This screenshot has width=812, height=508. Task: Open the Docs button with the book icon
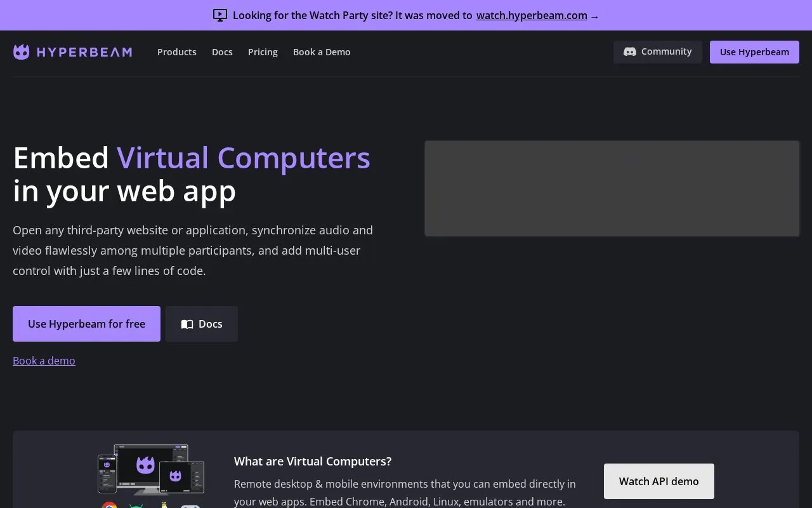coord(202,324)
